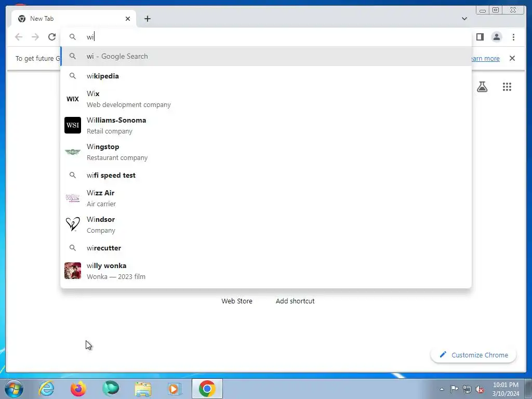Open the network tray icon
This screenshot has height=399, width=532.
pos(467,389)
